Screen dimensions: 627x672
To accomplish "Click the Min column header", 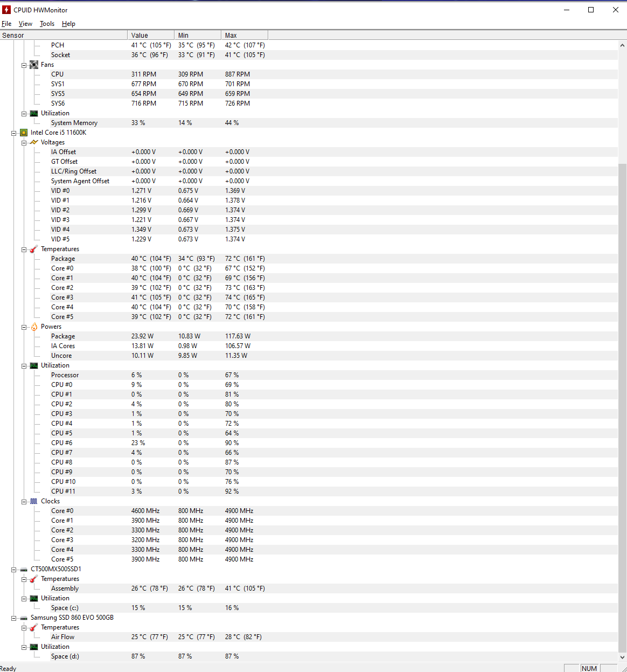I will 198,35.
